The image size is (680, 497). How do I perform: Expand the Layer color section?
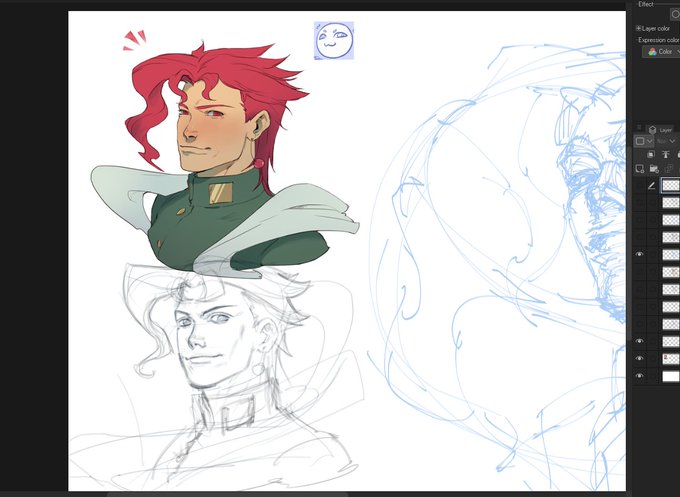(638, 28)
